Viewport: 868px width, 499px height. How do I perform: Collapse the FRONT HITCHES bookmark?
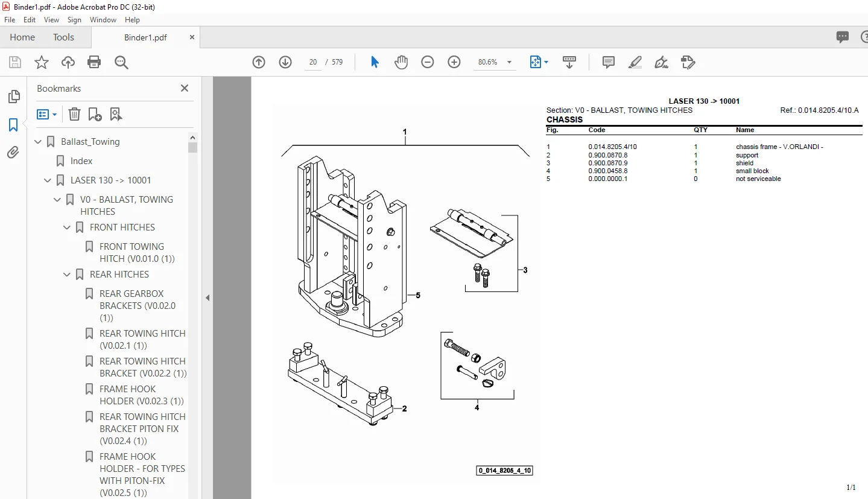tap(68, 227)
